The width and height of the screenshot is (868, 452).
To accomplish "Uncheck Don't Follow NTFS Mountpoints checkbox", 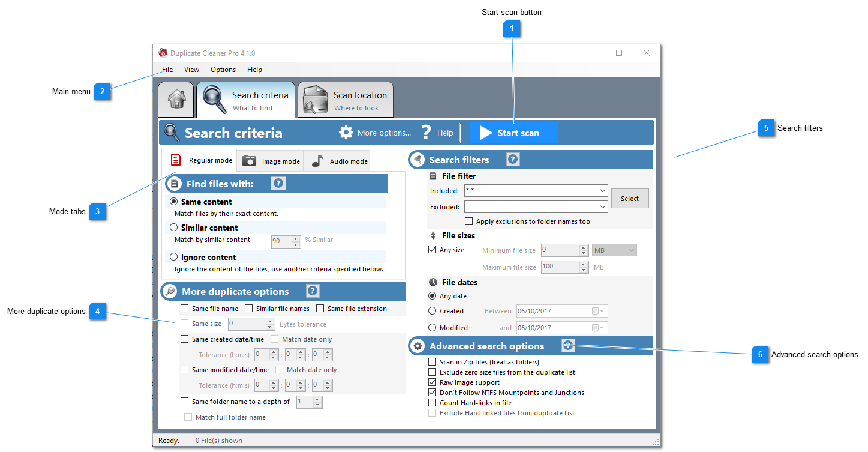I will pyautogui.click(x=433, y=393).
